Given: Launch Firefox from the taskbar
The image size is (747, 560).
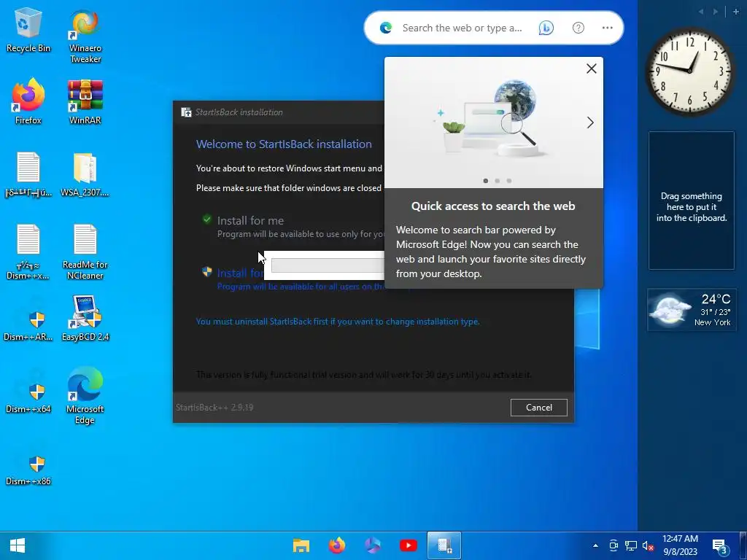Looking at the screenshot, I should (337, 545).
